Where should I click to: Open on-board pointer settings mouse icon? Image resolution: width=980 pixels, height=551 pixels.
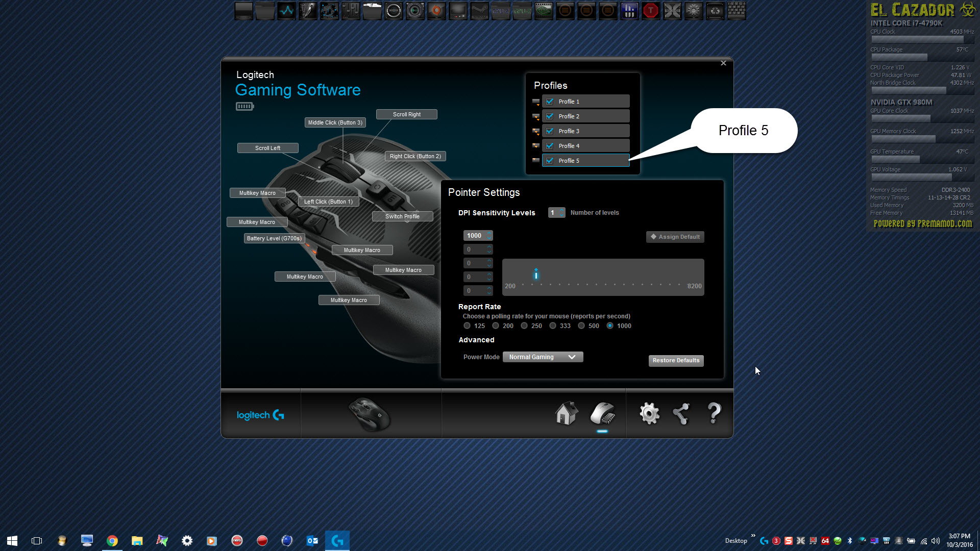pyautogui.click(x=602, y=413)
